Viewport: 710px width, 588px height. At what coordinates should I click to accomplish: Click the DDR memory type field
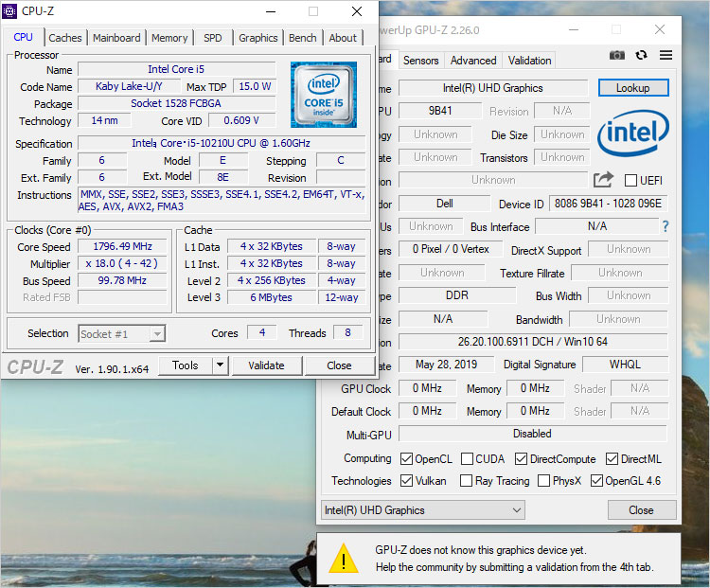[457, 295]
